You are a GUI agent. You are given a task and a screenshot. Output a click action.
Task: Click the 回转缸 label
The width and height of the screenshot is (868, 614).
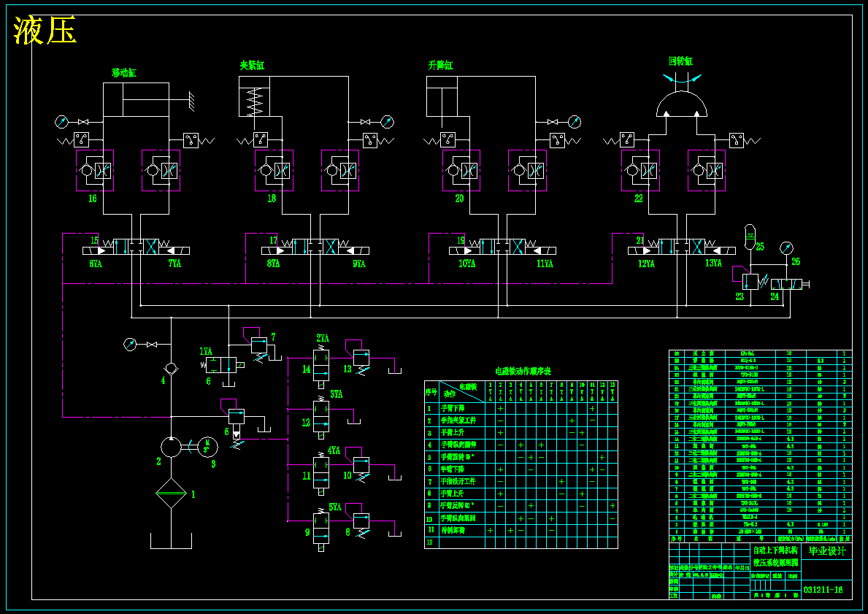click(x=681, y=61)
